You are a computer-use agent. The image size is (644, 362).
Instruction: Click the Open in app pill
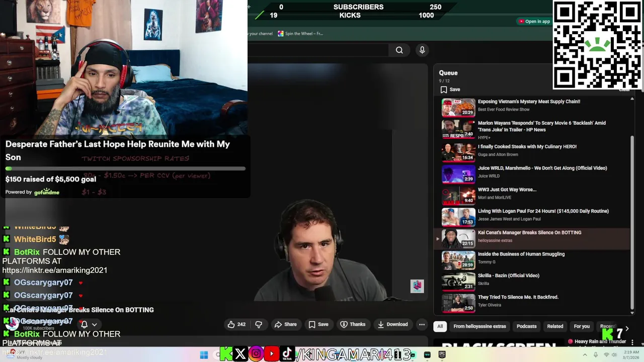534,21
